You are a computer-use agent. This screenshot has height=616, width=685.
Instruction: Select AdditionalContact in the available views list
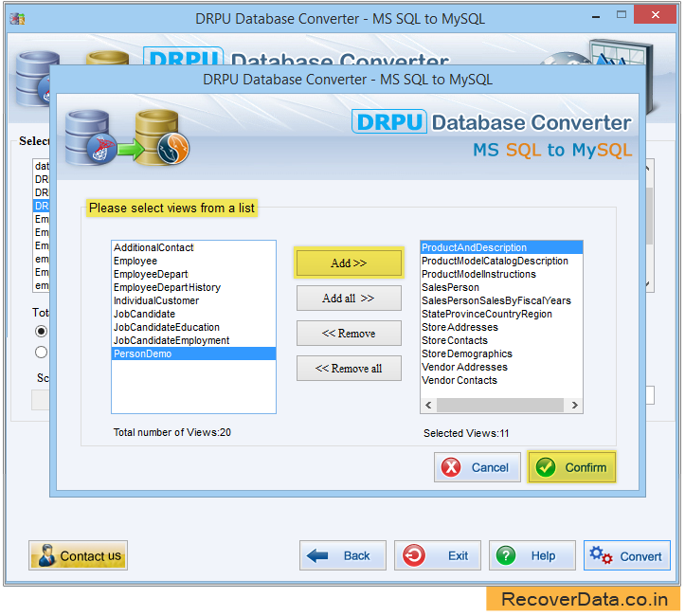click(x=193, y=247)
